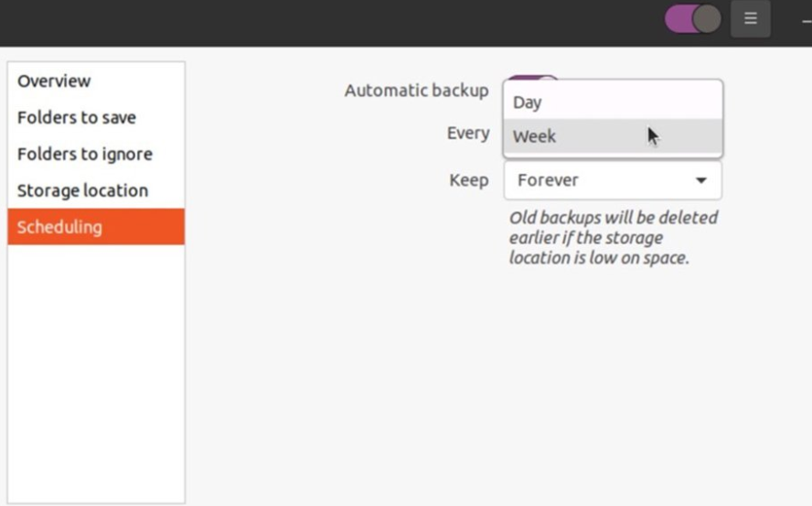Go to the Overview section
Image resolution: width=812 pixels, height=506 pixels.
click(x=54, y=81)
